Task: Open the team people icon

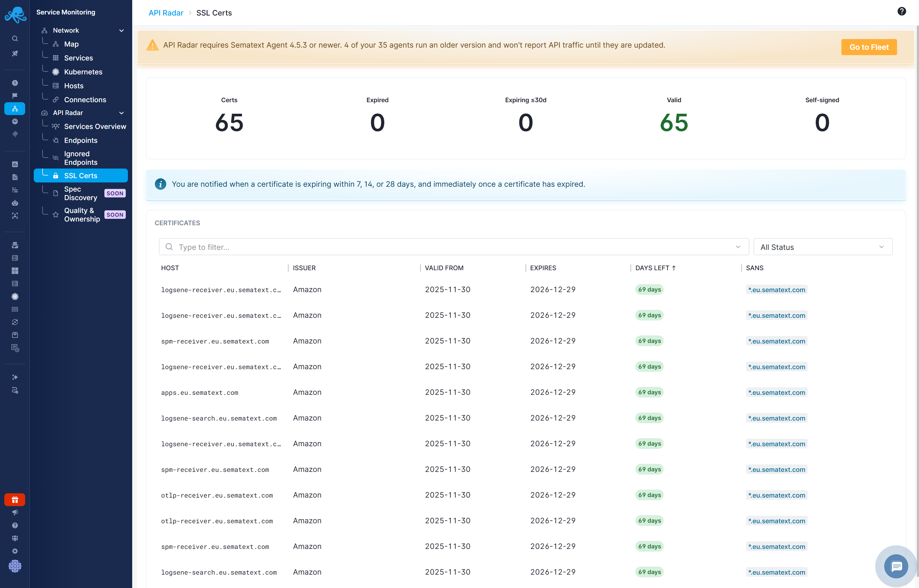Action: pyautogui.click(x=15, y=538)
